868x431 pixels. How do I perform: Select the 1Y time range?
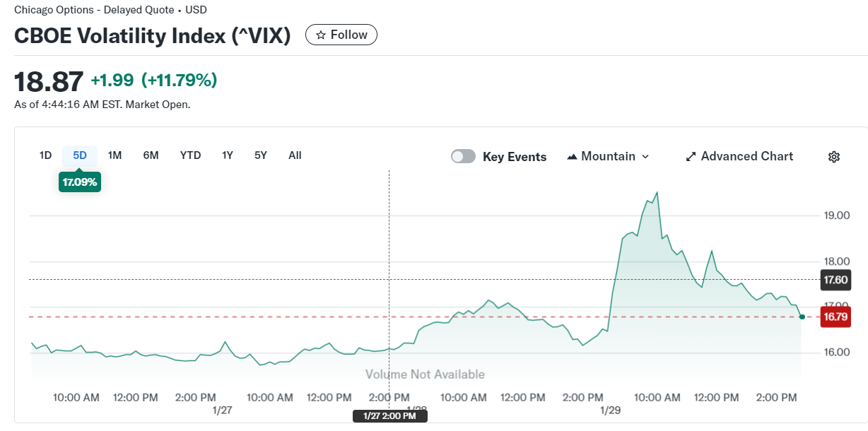click(227, 155)
